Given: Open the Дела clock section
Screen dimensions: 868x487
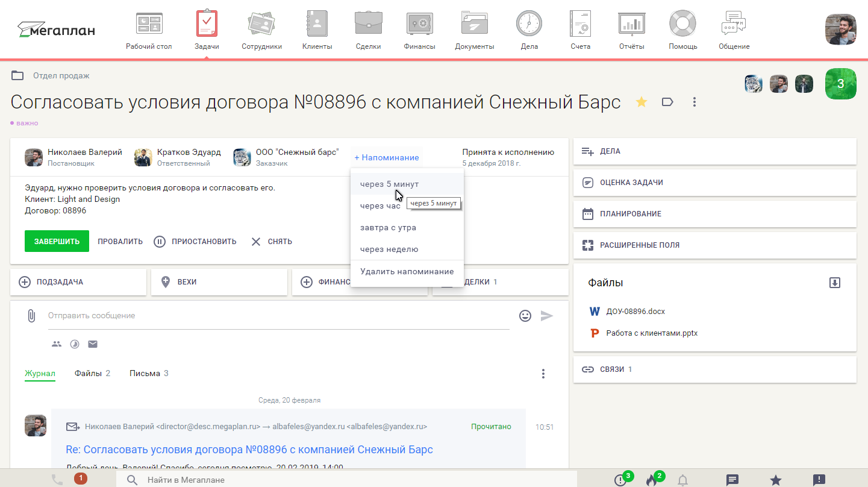Looking at the screenshot, I should point(529,30).
